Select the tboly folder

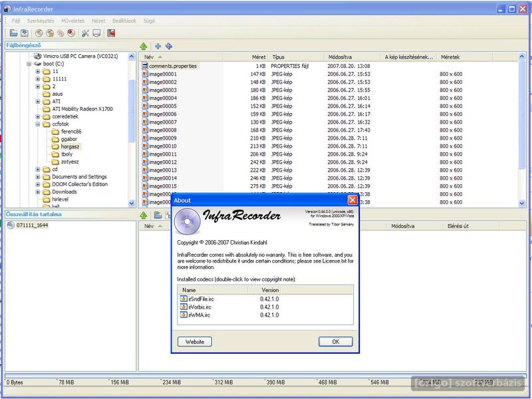pos(67,154)
